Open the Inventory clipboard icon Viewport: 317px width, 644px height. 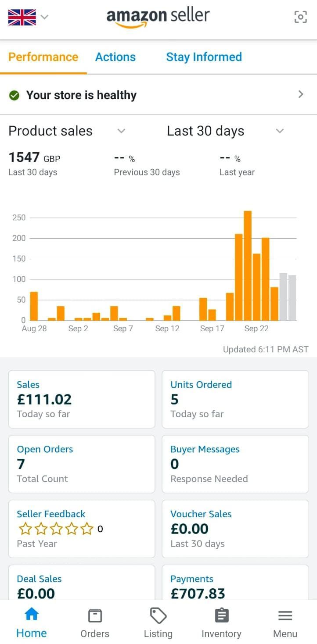(x=221, y=616)
